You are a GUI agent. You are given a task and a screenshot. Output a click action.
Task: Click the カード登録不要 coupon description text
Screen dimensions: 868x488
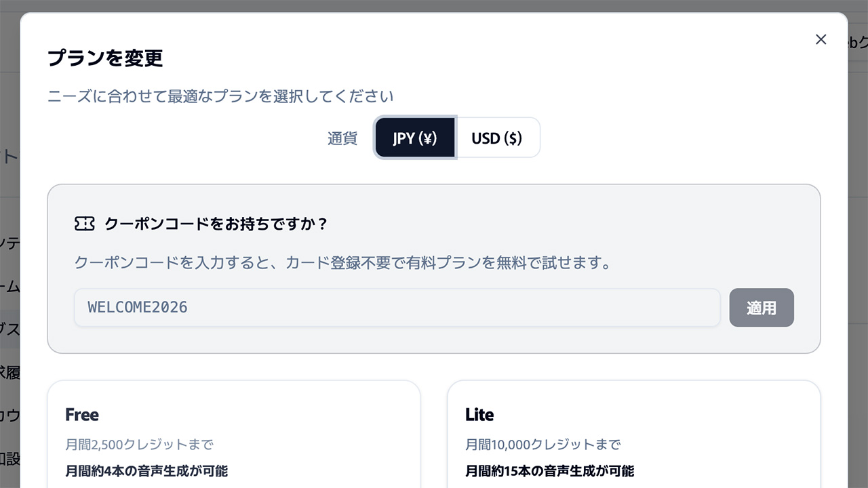click(x=343, y=263)
